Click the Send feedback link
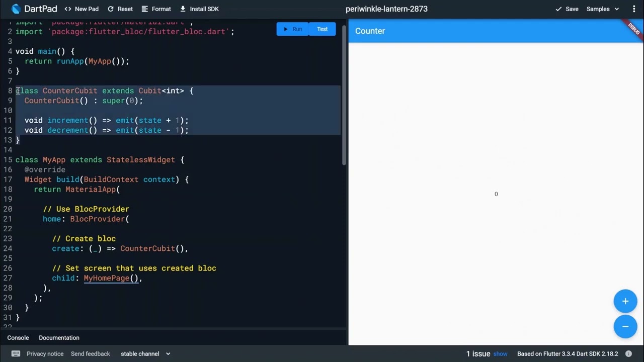644x362 pixels. tap(91, 354)
